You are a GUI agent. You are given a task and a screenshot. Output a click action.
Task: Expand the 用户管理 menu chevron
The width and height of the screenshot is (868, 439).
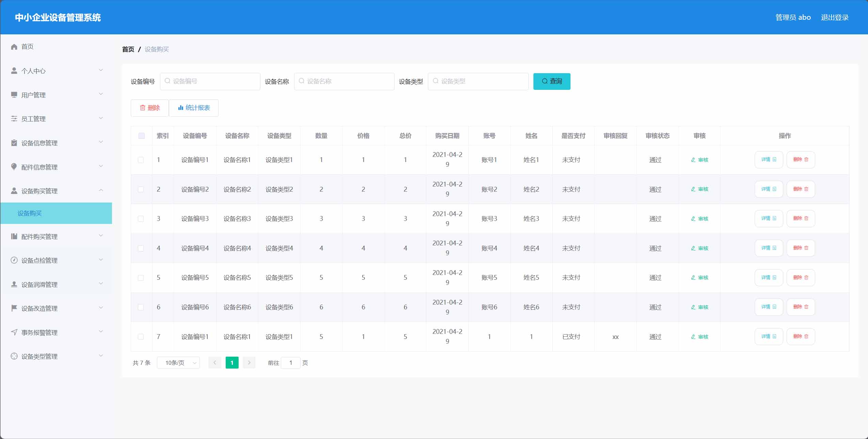point(101,94)
